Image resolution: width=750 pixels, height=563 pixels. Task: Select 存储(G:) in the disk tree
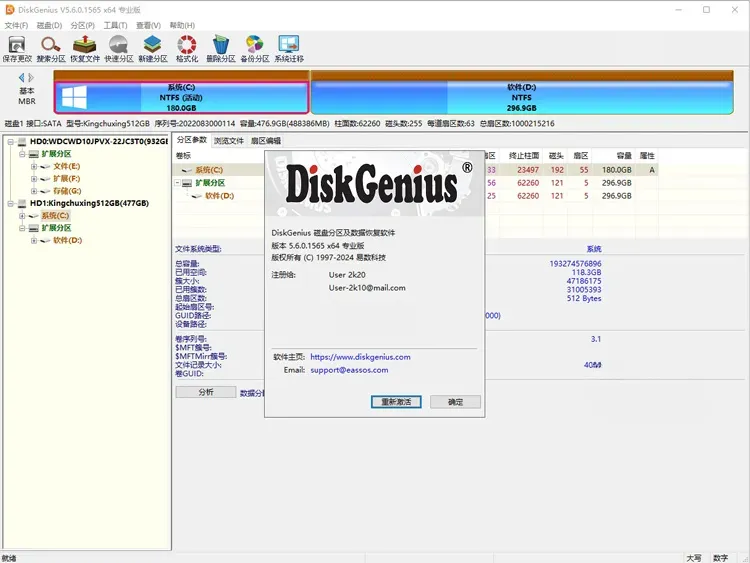tap(67, 191)
